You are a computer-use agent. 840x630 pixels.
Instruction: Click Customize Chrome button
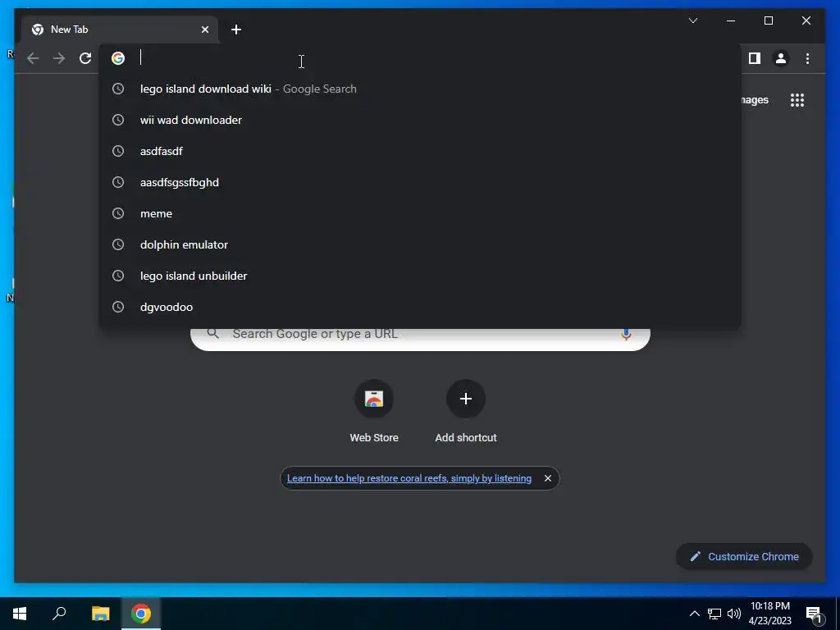point(744,557)
